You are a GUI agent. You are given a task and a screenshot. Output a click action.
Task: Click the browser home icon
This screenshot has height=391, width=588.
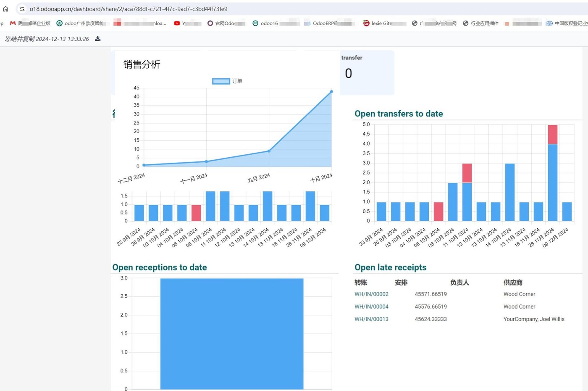(5, 9)
